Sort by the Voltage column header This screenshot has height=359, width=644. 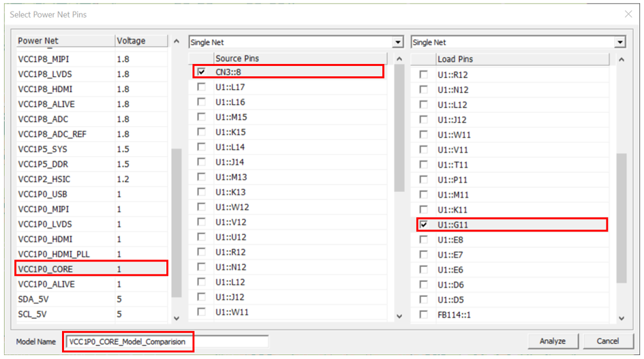[x=140, y=41]
